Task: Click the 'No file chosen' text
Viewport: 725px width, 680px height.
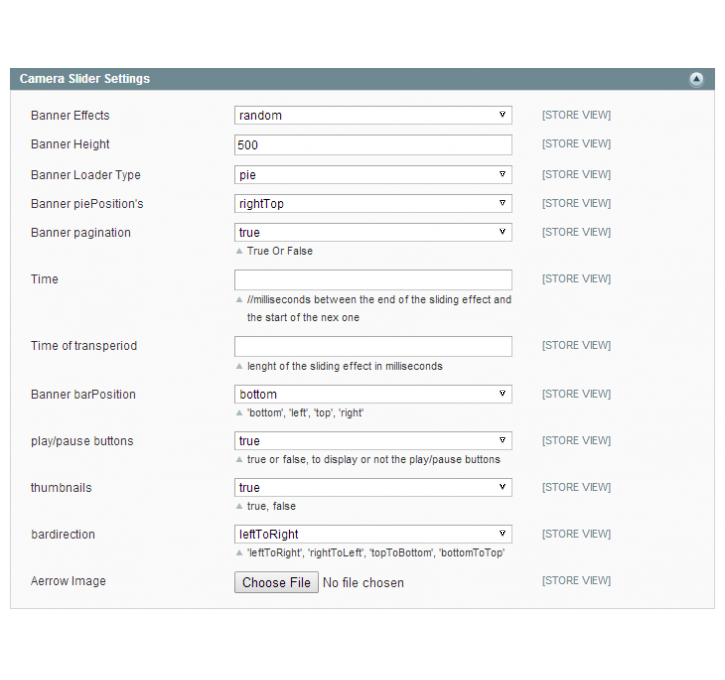Action: click(363, 582)
